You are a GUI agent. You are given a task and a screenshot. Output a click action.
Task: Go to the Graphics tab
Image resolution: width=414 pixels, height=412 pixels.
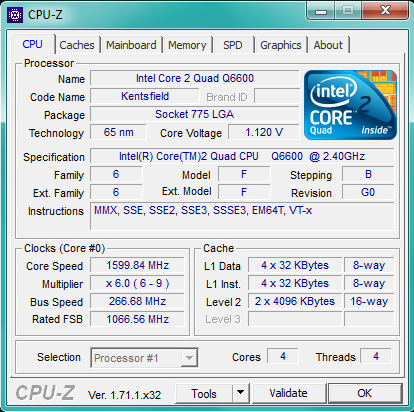click(x=281, y=45)
